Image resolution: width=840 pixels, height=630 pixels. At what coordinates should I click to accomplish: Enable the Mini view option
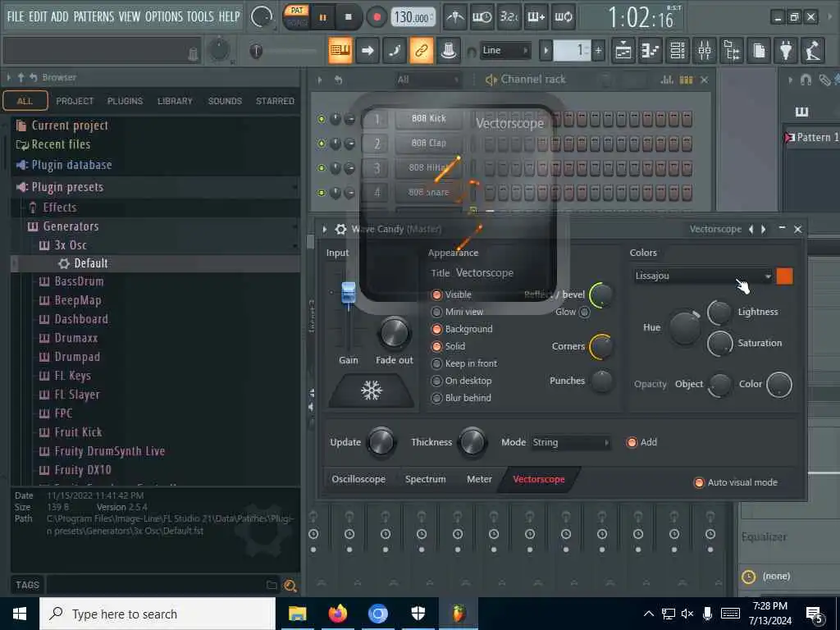[x=436, y=312]
